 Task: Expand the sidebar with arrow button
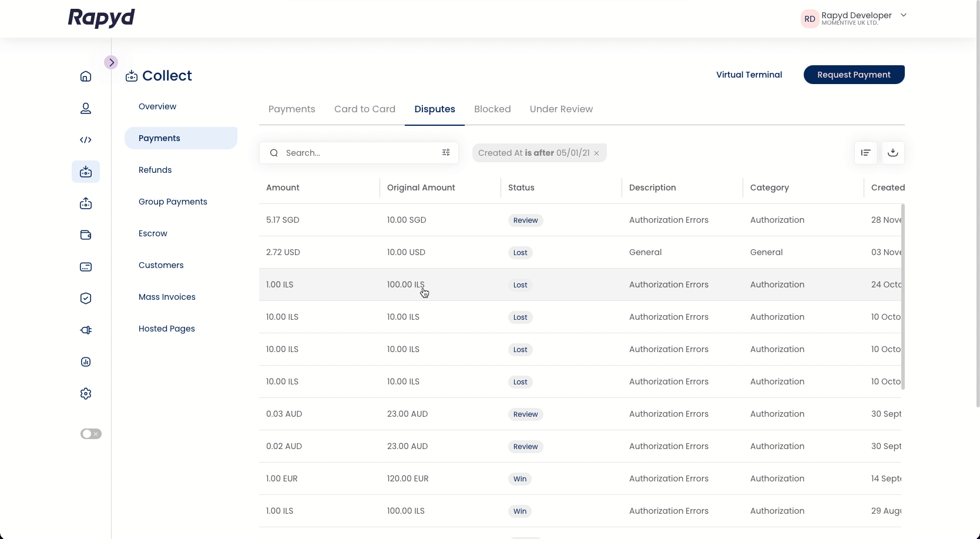[x=111, y=62]
